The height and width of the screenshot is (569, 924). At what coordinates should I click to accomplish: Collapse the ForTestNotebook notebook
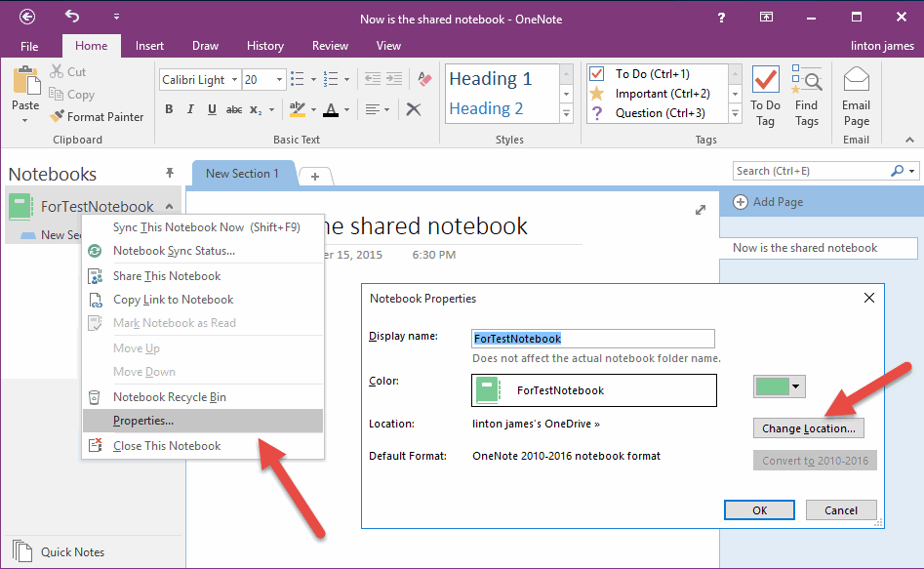tap(169, 206)
